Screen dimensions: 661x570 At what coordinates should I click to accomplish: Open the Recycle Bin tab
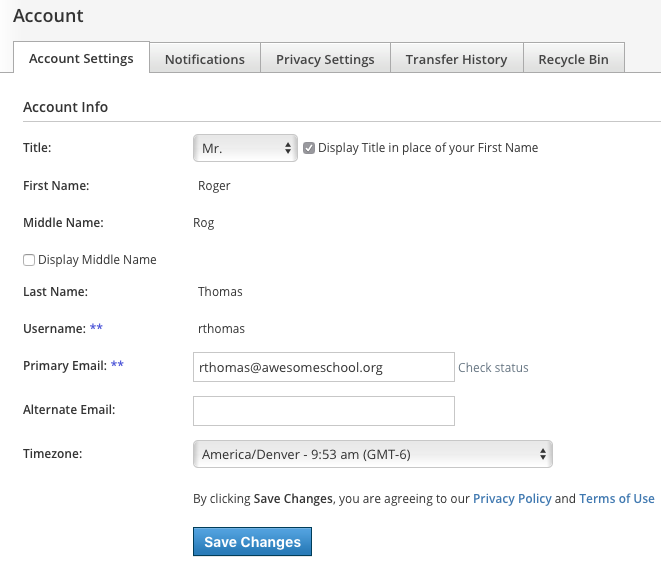(x=573, y=59)
